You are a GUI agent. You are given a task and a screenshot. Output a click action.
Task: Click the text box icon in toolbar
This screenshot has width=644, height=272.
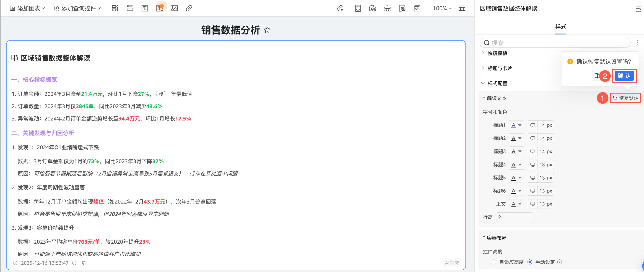coord(145,8)
